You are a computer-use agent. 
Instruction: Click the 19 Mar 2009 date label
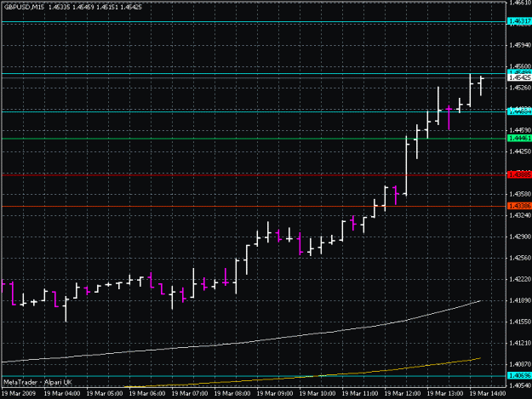point(19,394)
